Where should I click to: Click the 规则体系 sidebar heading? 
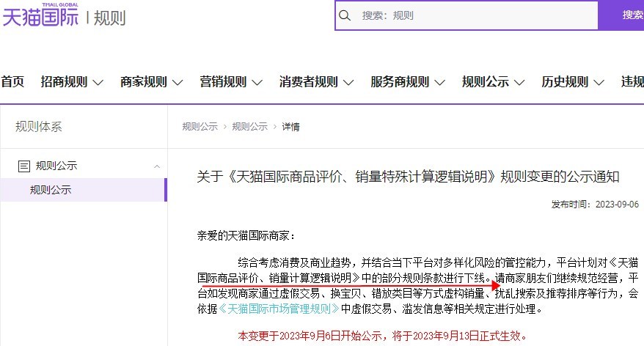tap(39, 126)
